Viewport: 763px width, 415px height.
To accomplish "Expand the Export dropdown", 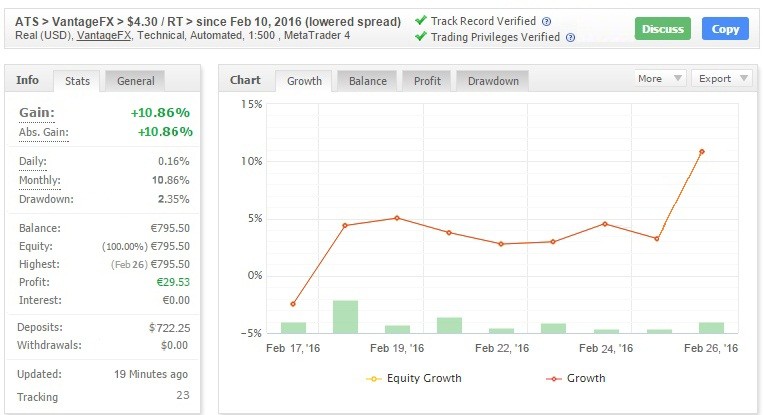I will click(x=721, y=78).
